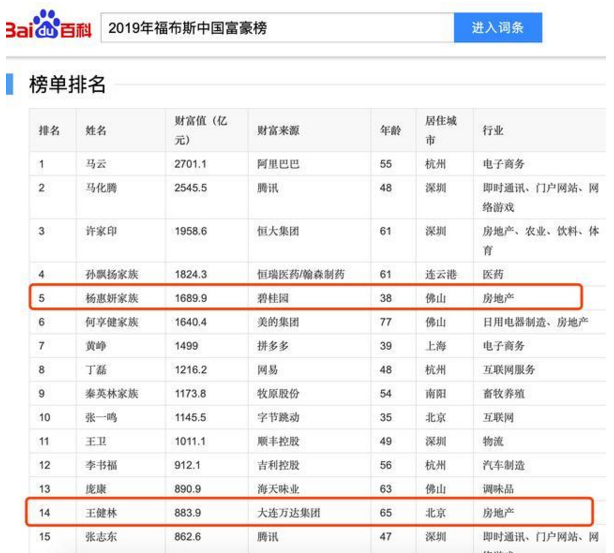Select the name 许家印
This screenshot has height=553, width=614.
point(101,231)
